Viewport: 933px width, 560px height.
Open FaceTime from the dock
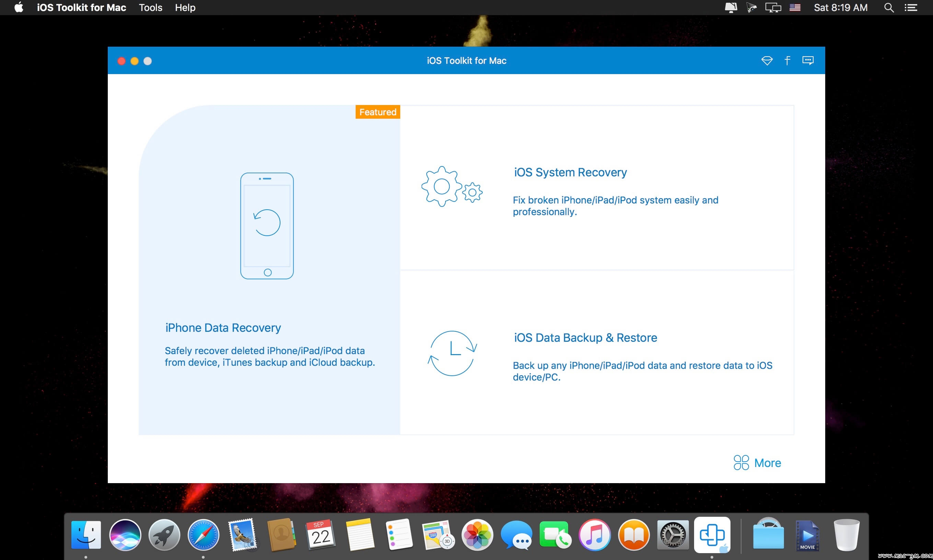pyautogui.click(x=555, y=535)
